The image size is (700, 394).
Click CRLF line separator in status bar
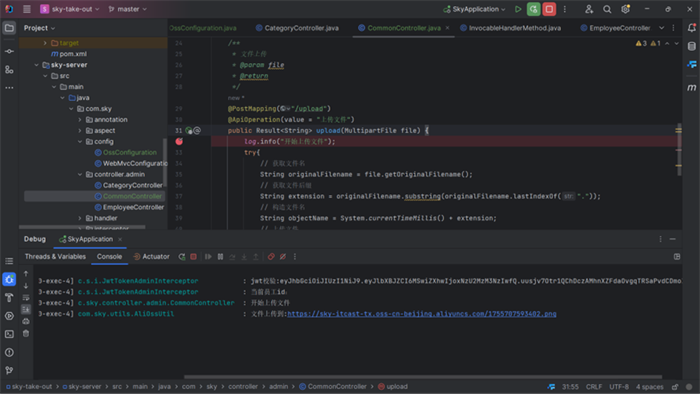pyautogui.click(x=594, y=387)
